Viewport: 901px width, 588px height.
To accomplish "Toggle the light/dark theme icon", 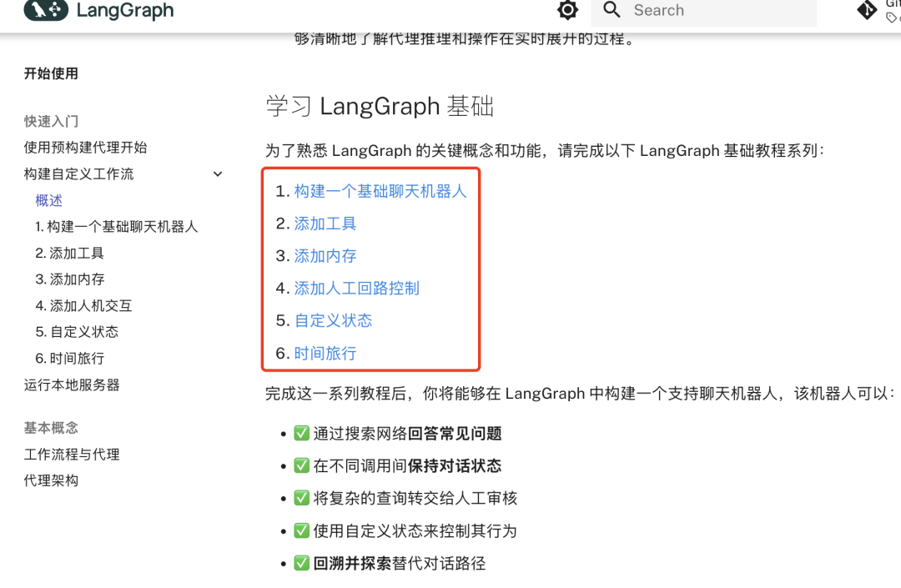I will coord(567,10).
